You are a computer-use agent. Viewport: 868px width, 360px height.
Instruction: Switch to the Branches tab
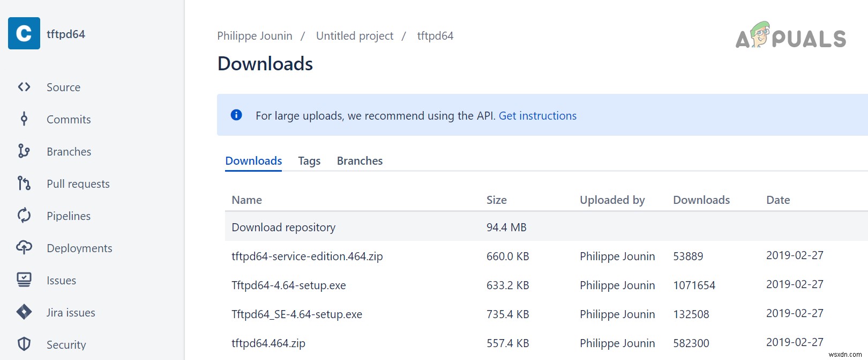(360, 161)
